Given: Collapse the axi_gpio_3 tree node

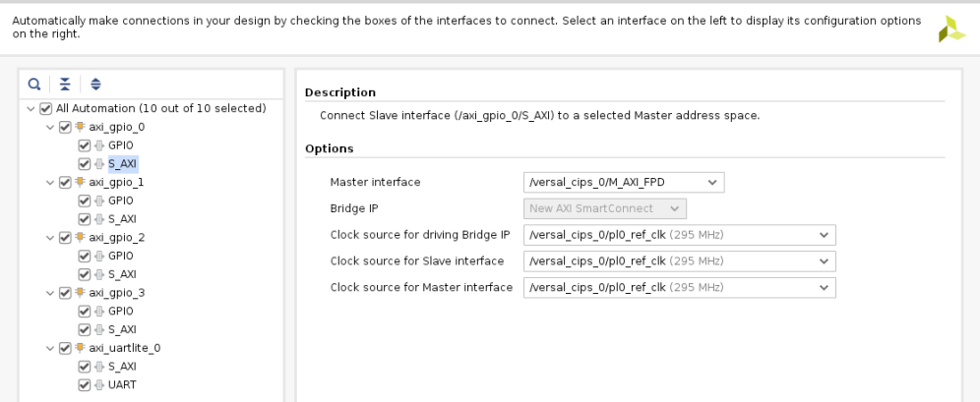Looking at the screenshot, I should [51, 293].
